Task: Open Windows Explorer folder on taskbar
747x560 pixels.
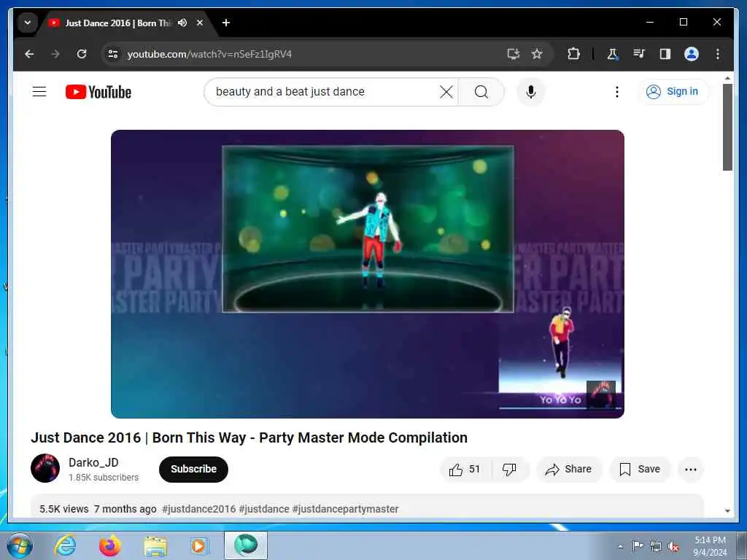Action: coord(155,546)
